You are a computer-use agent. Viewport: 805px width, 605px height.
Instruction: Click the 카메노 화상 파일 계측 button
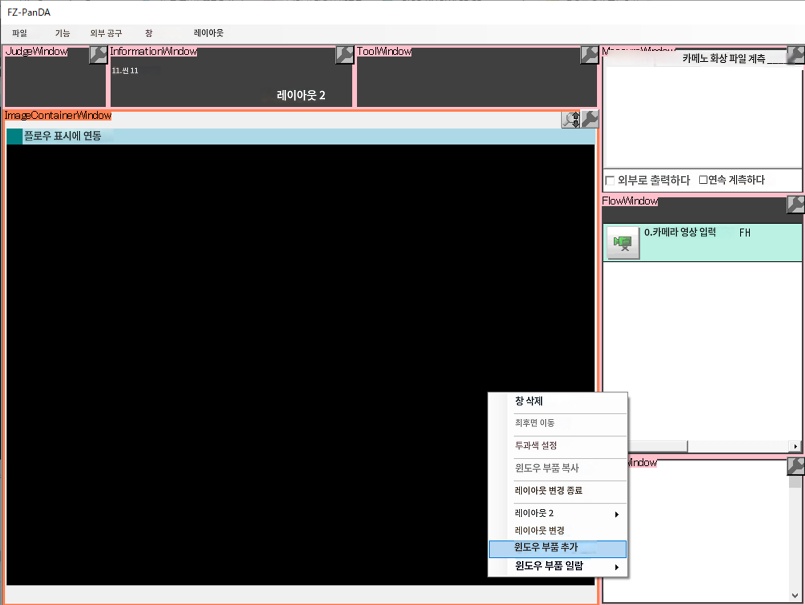[x=724, y=59]
